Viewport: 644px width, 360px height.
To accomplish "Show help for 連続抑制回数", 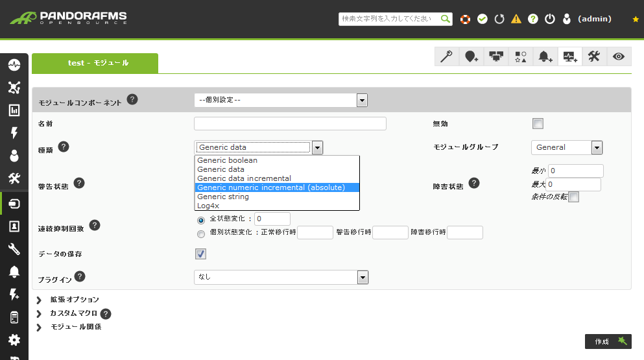I will 95,225.
